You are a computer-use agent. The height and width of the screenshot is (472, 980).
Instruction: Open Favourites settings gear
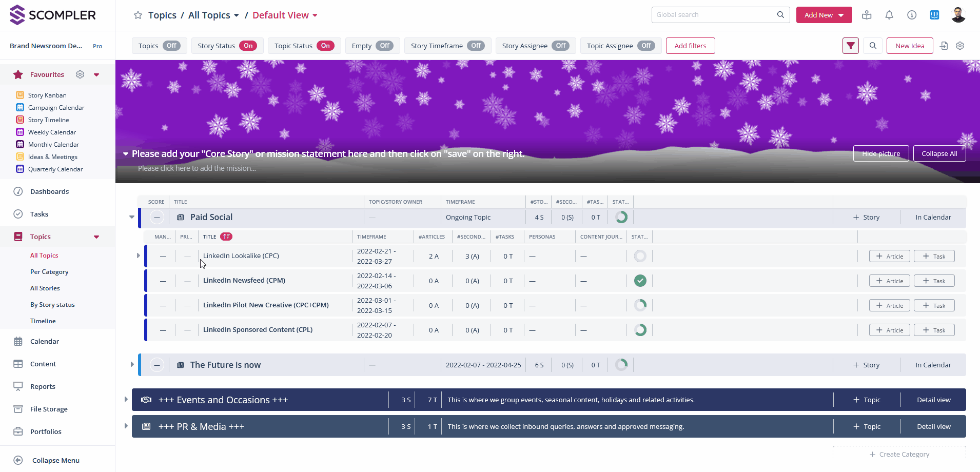80,74
